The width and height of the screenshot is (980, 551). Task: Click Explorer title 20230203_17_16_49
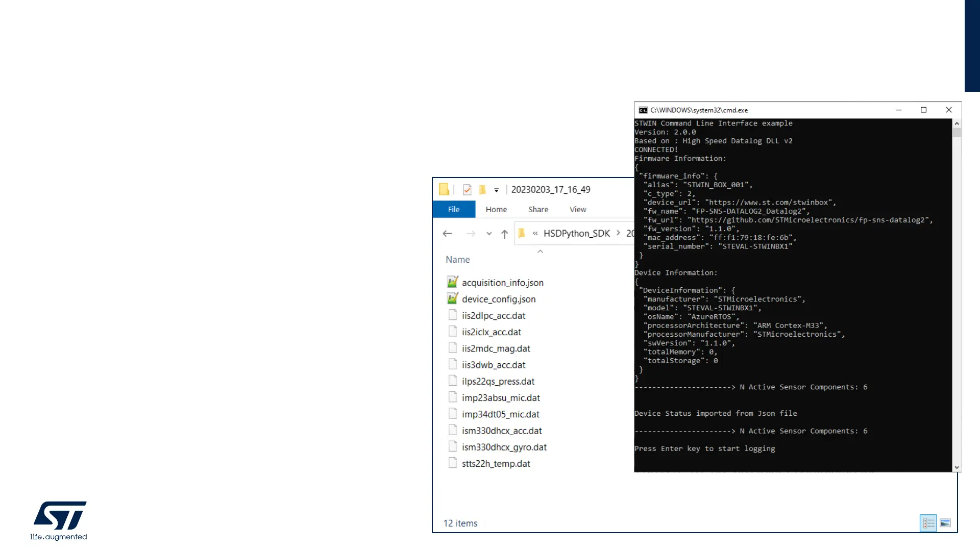pyautogui.click(x=551, y=189)
